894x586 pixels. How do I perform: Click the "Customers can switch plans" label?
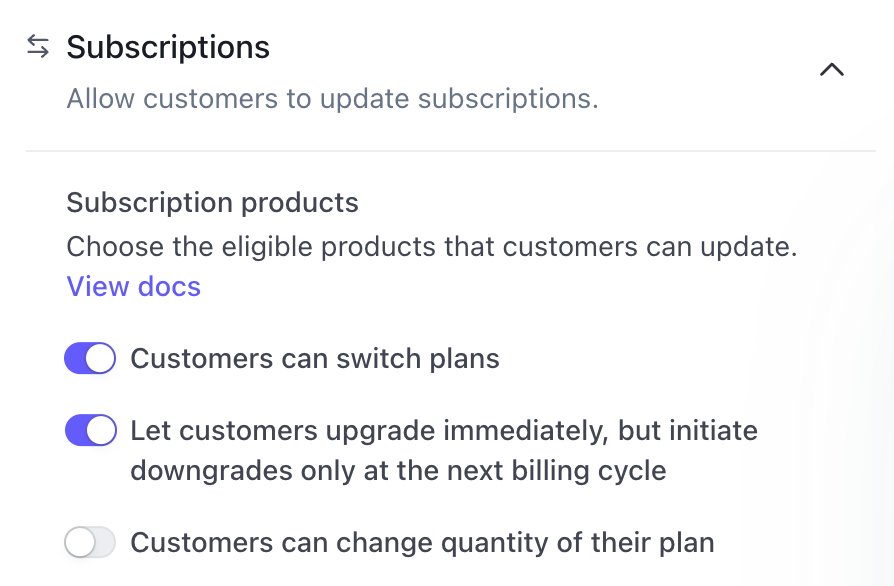(315, 359)
